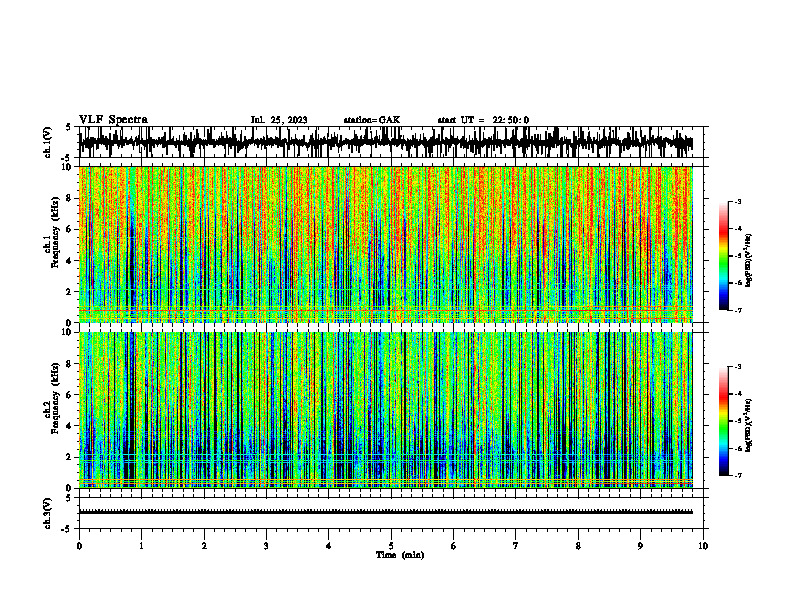The width and height of the screenshot is (792, 612).
Task: Click the time axis tick label 6
Action: pos(454,546)
